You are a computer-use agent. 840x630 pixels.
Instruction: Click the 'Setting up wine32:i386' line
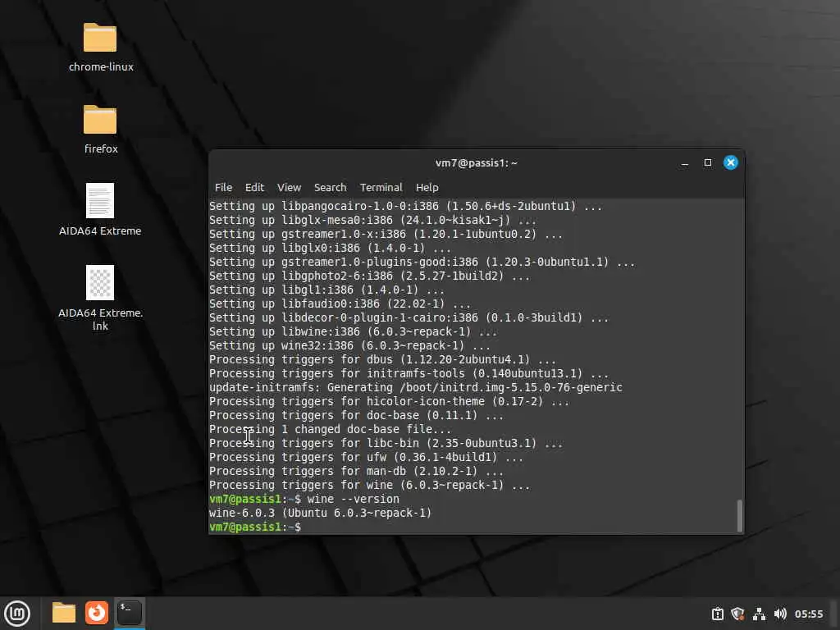point(349,345)
